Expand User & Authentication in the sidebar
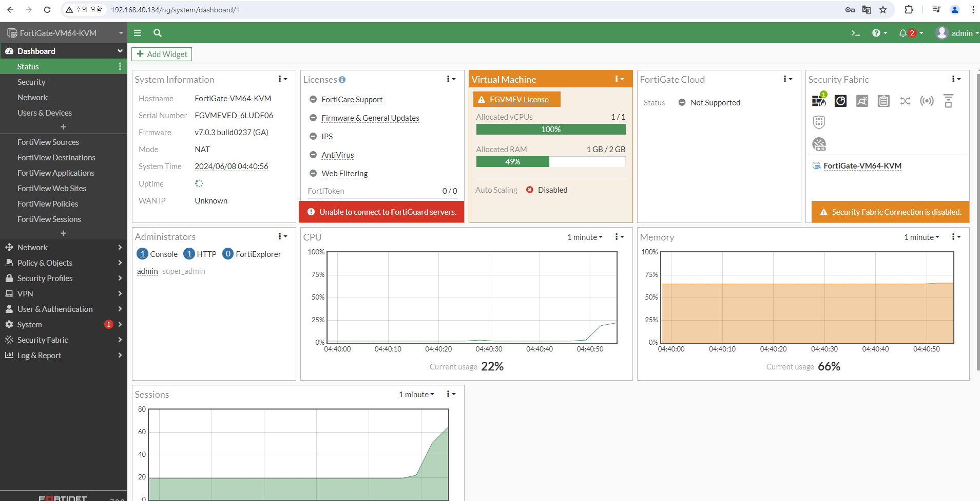 [x=64, y=309]
